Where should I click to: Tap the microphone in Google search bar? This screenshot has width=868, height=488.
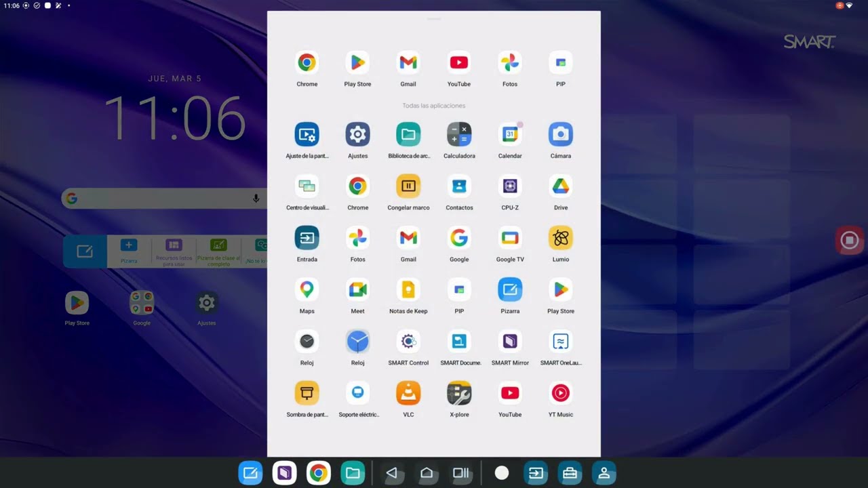pos(256,199)
